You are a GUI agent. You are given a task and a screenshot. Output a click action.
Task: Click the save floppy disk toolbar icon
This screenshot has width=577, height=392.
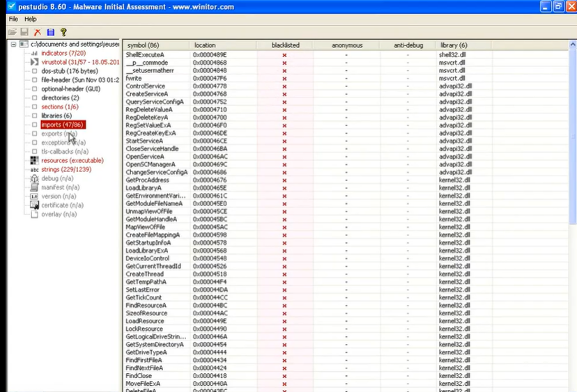24,32
